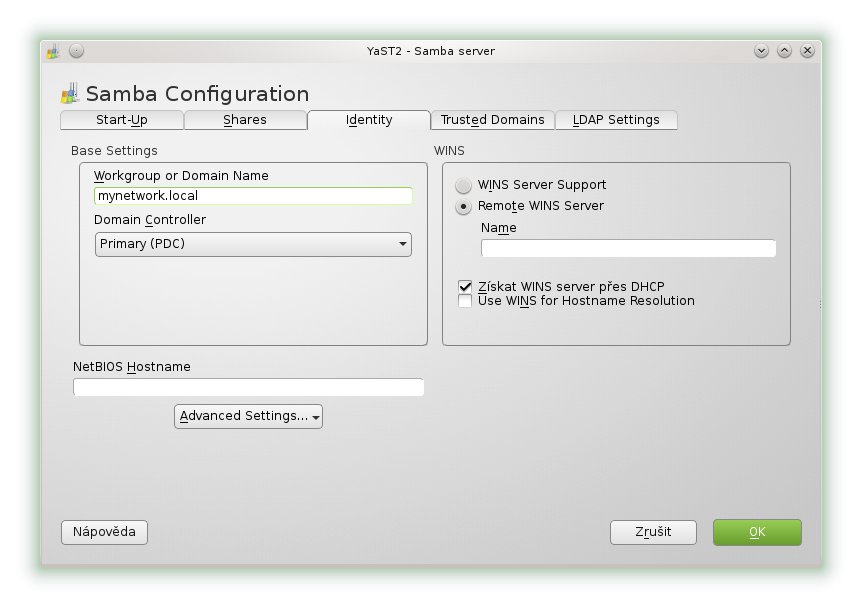Screen dimensions: 862x608
Task: Click the Zrušit cancel button
Action: pyautogui.click(x=653, y=532)
